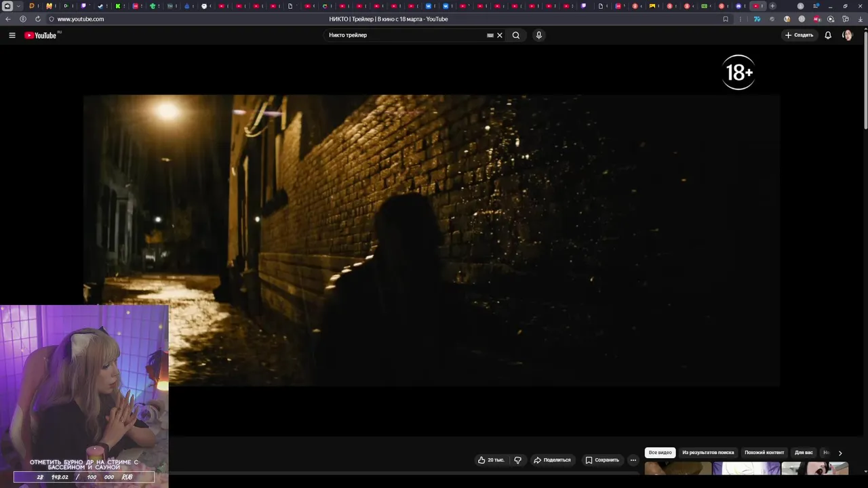
Task: Open the second recommended anime thumbnail
Action: click(x=747, y=468)
